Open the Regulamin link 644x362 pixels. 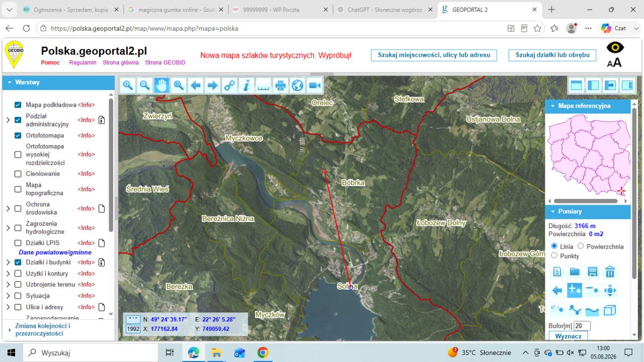tap(83, 63)
